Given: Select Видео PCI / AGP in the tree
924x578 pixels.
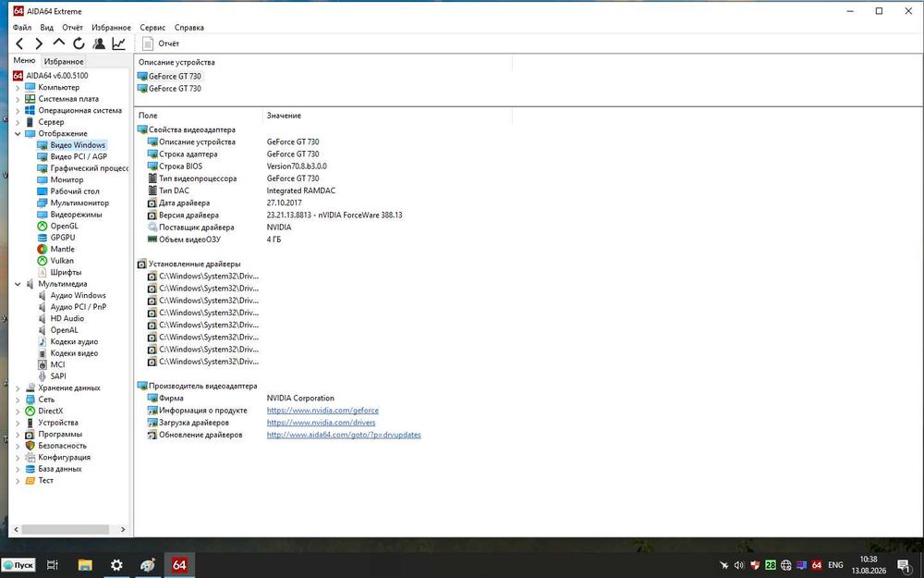Looking at the screenshot, I should click(x=79, y=156).
